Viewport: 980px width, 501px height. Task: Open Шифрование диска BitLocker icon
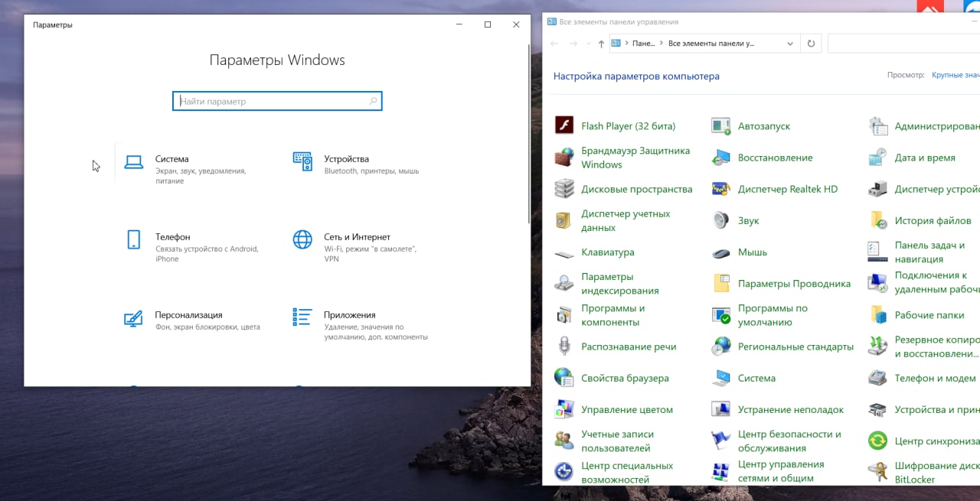point(877,472)
